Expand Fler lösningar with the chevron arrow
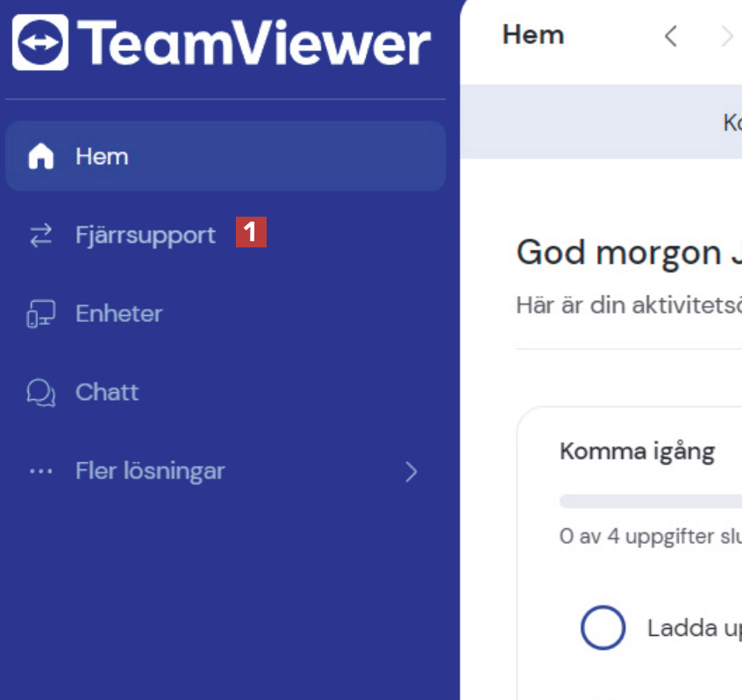This screenshot has height=700, width=742. click(x=411, y=472)
